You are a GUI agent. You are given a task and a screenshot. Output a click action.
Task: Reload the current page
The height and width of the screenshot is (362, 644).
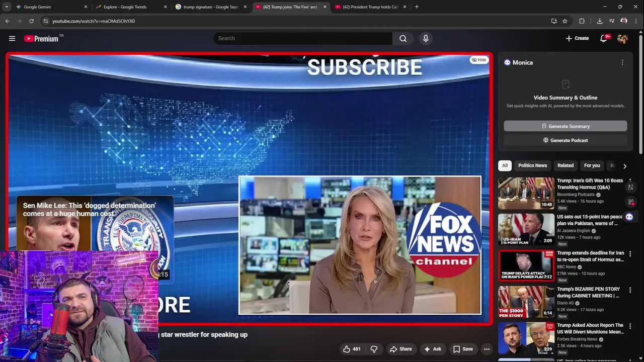click(x=31, y=21)
